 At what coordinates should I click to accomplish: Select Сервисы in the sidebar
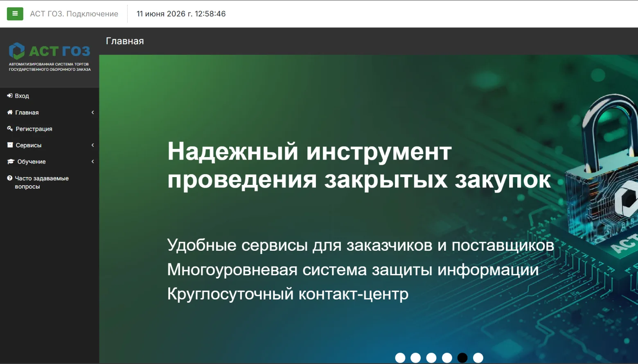[29, 145]
